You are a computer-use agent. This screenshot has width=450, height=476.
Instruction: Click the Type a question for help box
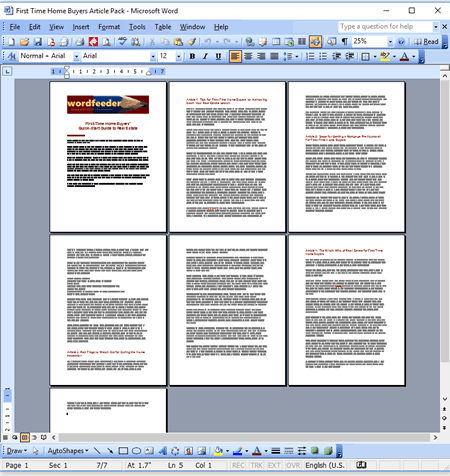click(x=386, y=27)
